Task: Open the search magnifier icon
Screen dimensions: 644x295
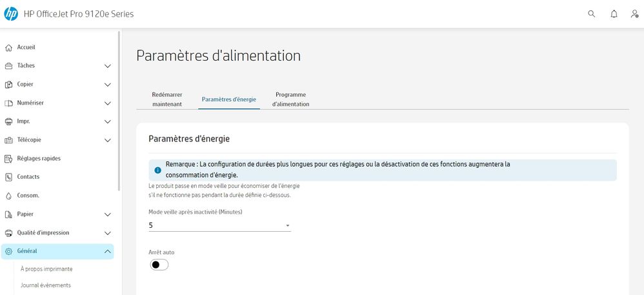Action: (591, 14)
